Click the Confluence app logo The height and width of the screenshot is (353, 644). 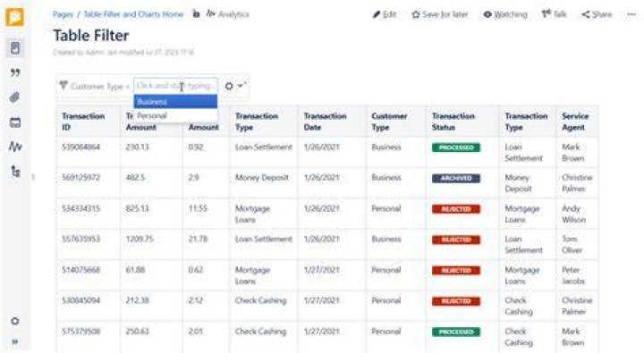[15, 17]
